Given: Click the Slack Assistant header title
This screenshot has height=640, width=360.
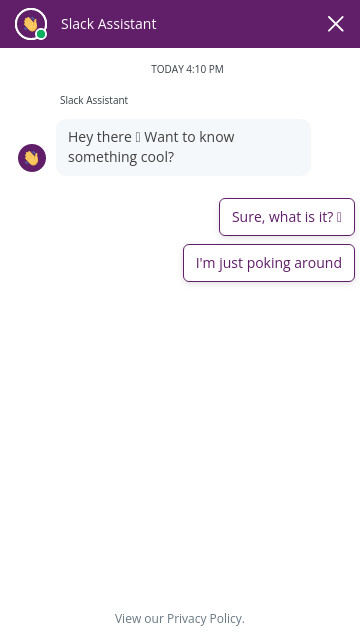Looking at the screenshot, I should click(109, 24).
